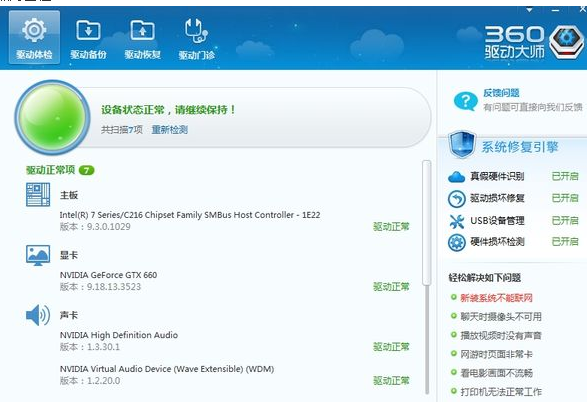Go to 驱动门诊 driver clinic tab
The image size is (587, 411).
click(197, 39)
